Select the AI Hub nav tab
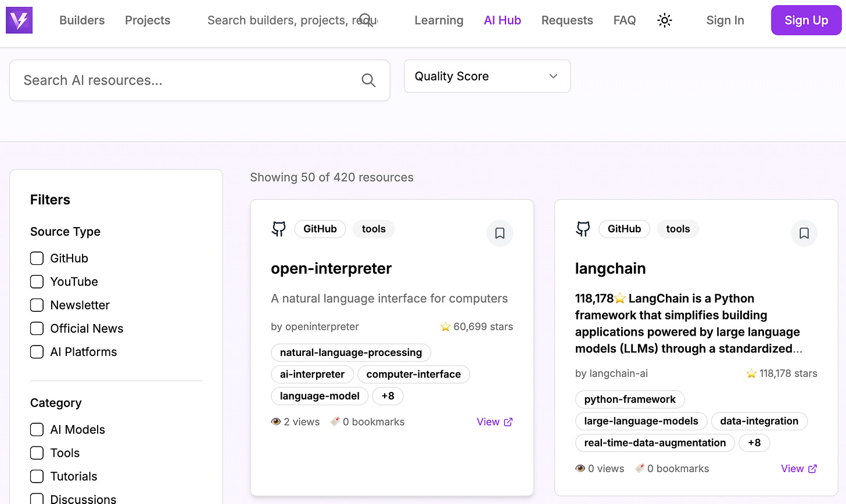 pyautogui.click(x=503, y=20)
